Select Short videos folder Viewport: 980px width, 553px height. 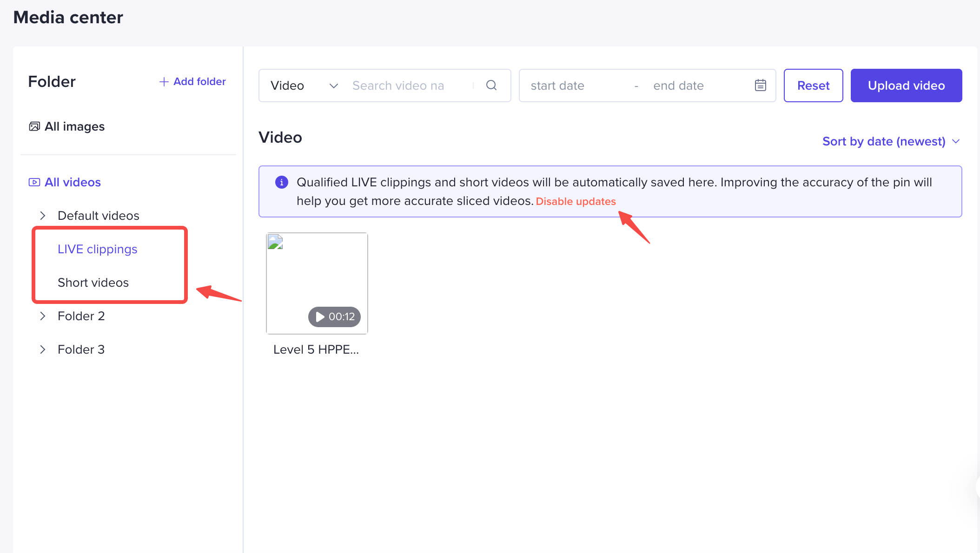coord(92,283)
